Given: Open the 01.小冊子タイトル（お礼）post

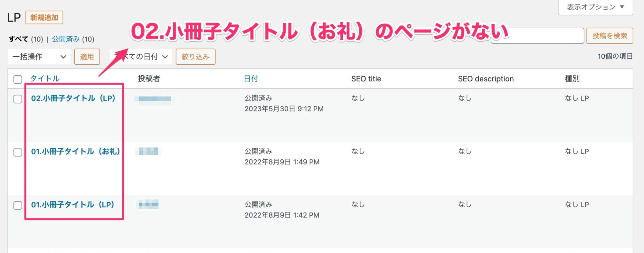Looking at the screenshot, I should pos(75,151).
